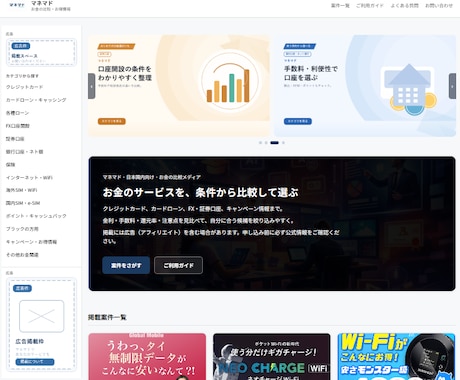Click blue button at bottom of 広告掲載枠

click(x=35, y=362)
